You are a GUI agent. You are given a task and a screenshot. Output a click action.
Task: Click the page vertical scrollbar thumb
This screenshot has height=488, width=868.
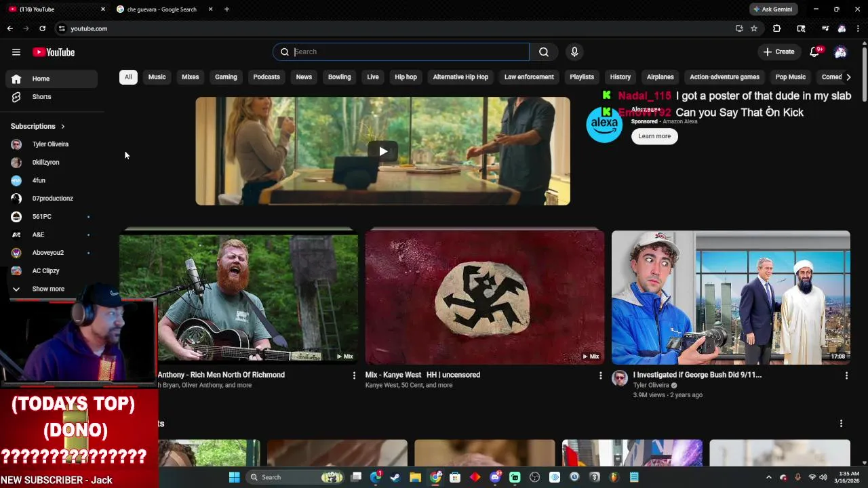[x=865, y=73]
